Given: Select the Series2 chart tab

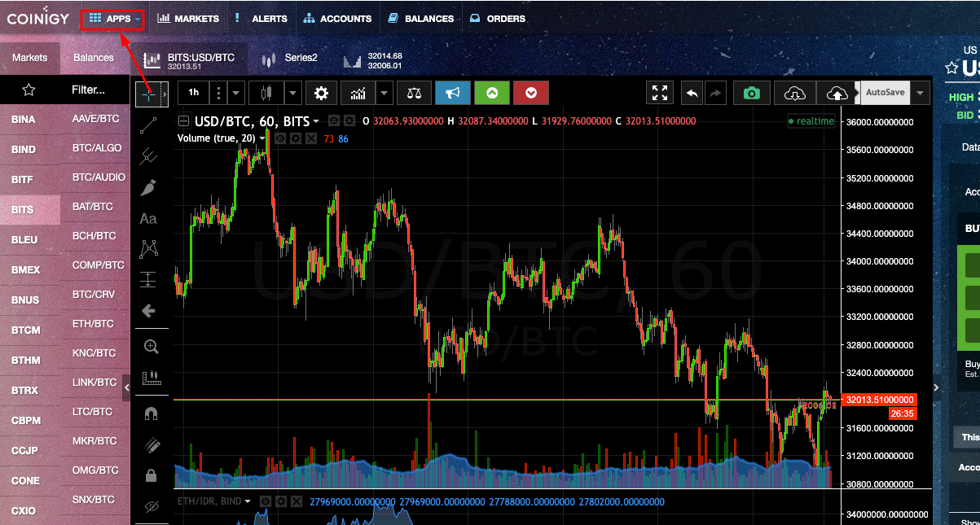Looking at the screenshot, I should [x=291, y=59].
